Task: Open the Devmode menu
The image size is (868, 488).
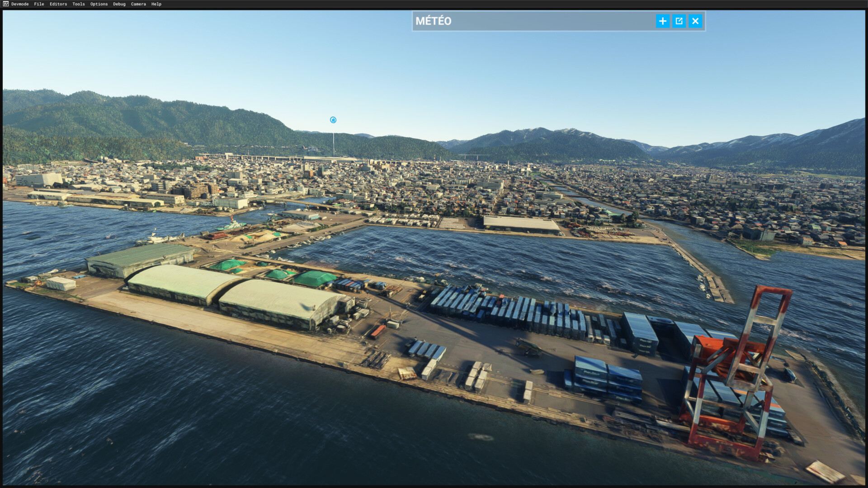Action: coord(20,4)
